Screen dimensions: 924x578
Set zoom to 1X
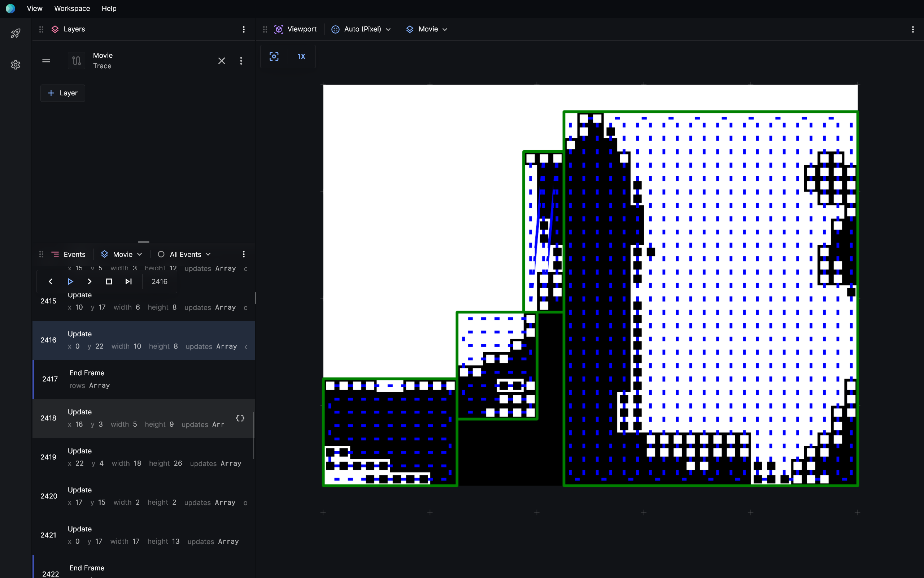301,57
